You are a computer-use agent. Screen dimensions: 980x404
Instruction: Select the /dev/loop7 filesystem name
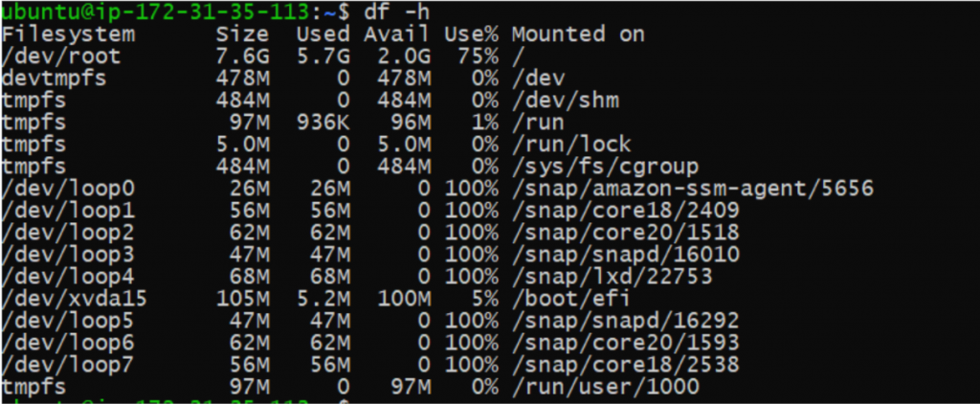click(68, 365)
